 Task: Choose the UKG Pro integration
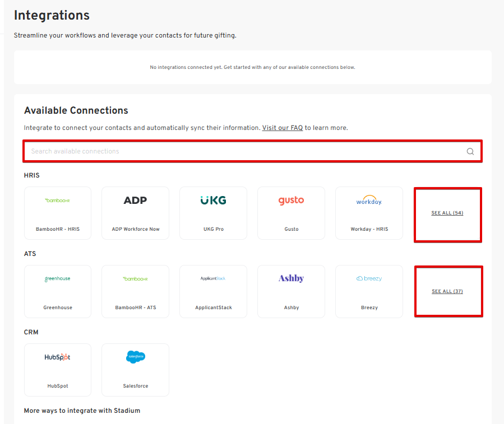[213, 213]
